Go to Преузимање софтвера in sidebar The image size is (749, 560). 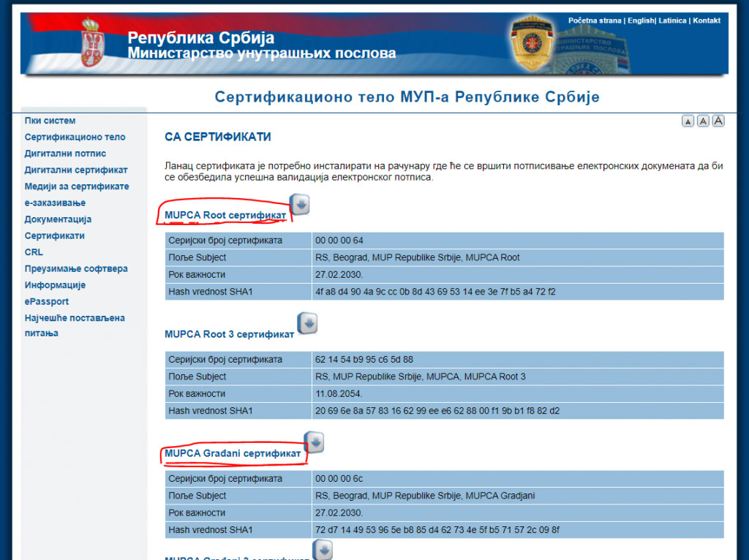click(x=76, y=268)
